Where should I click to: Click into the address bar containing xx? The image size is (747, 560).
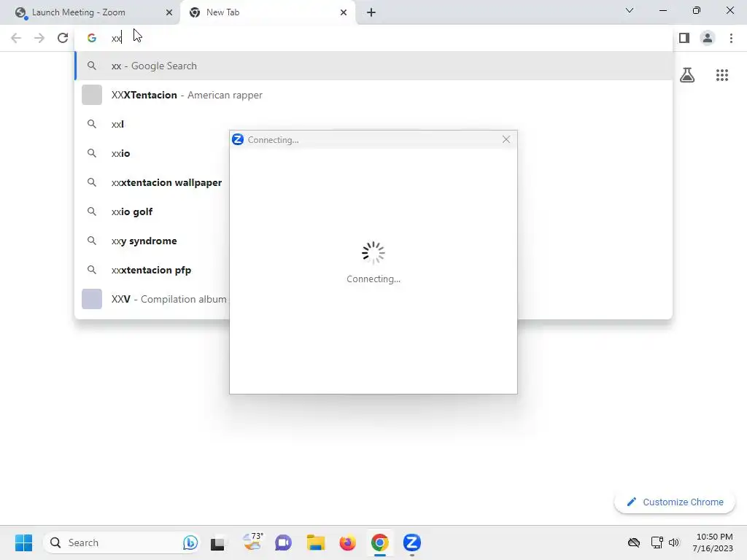374,38
